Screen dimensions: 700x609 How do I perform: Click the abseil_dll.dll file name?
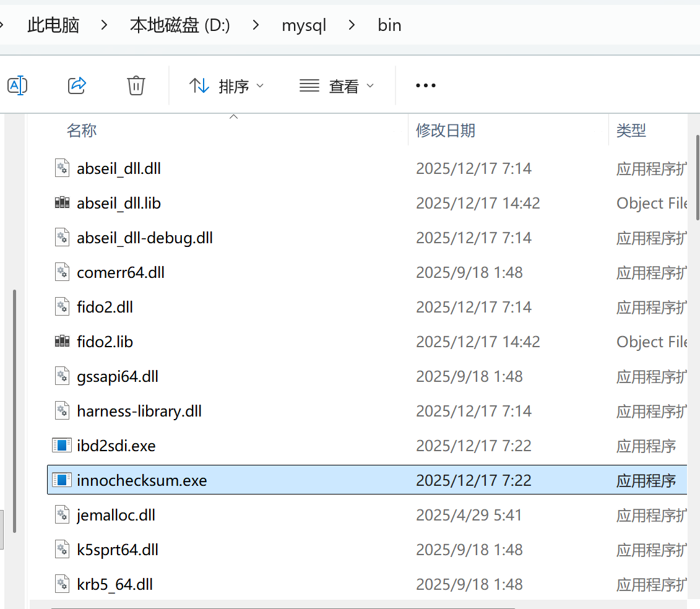coord(119,169)
